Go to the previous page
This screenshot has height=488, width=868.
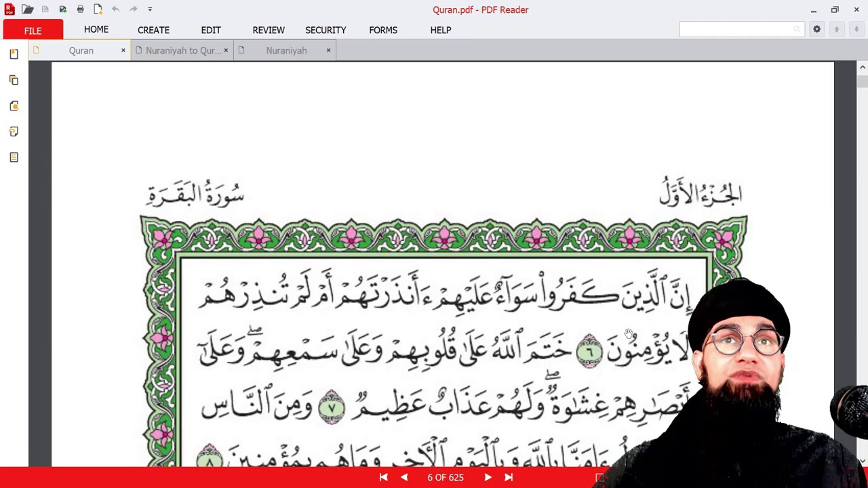(x=404, y=477)
